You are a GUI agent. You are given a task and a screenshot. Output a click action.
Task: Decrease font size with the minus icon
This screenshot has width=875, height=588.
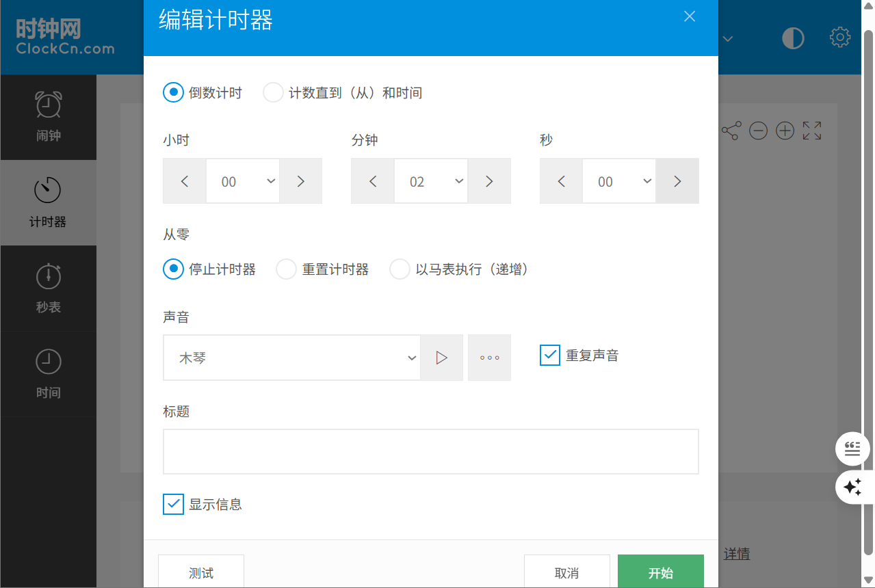tap(758, 131)
